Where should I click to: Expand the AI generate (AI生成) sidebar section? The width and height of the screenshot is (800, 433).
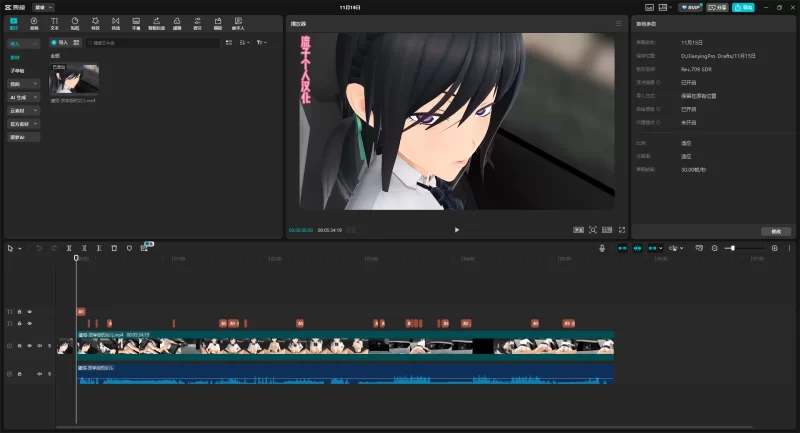pos(22,97)
